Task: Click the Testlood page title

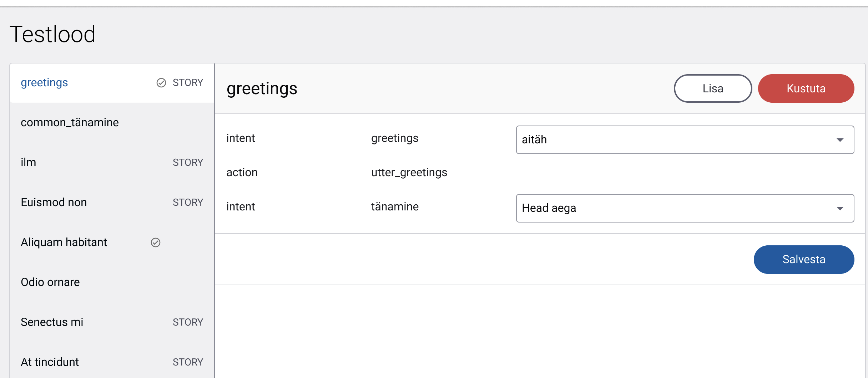Action: pyautogui.click(x=53, y=34)
